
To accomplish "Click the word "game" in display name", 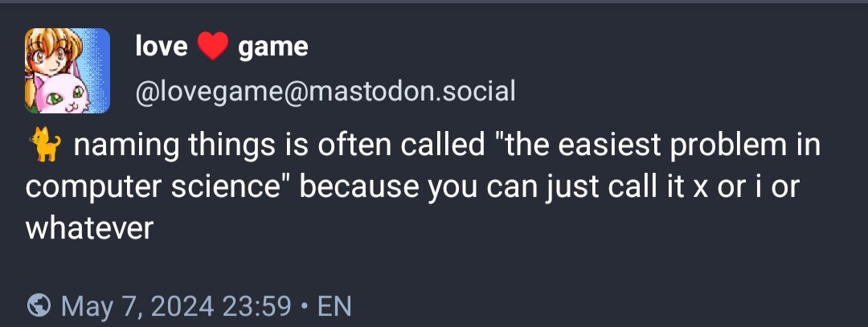I will (273, 47).
